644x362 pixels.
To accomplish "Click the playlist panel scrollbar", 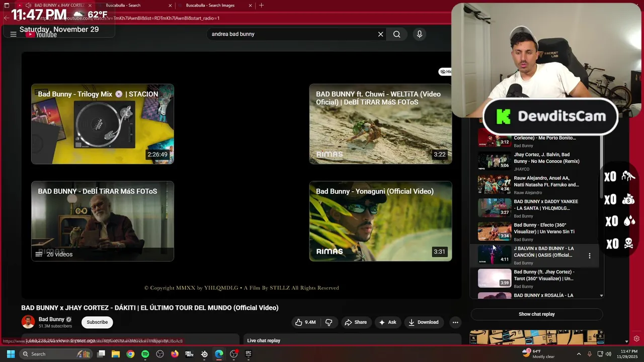I will point(601,166).
